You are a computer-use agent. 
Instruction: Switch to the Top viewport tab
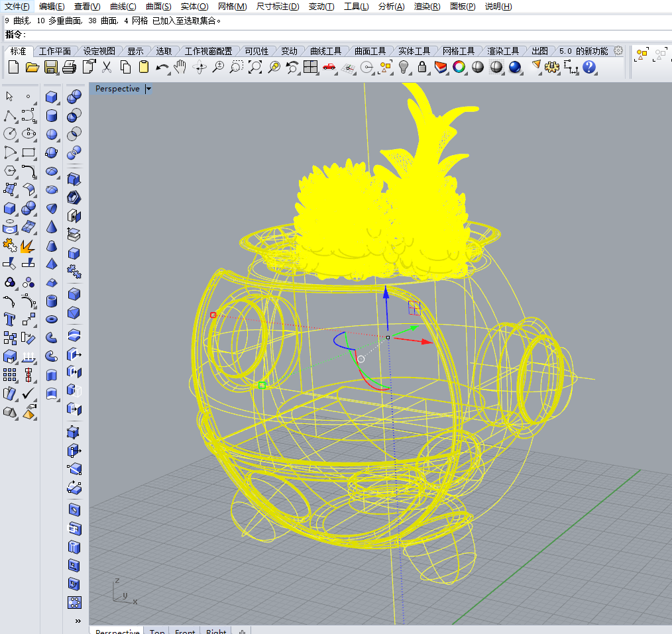click(157, 631)
